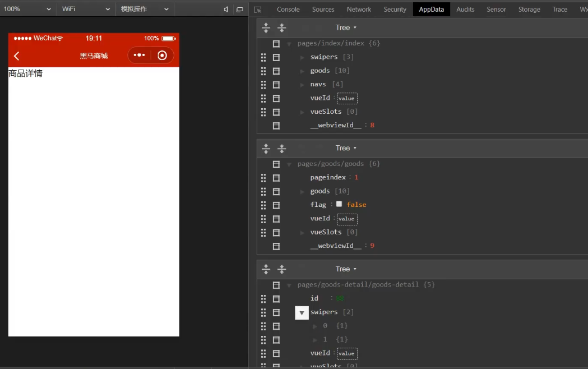Image resolution: width=588 pixels, height=369 pixels.
Task: Open the 模拟操作 dropdown
Action: 145,9
